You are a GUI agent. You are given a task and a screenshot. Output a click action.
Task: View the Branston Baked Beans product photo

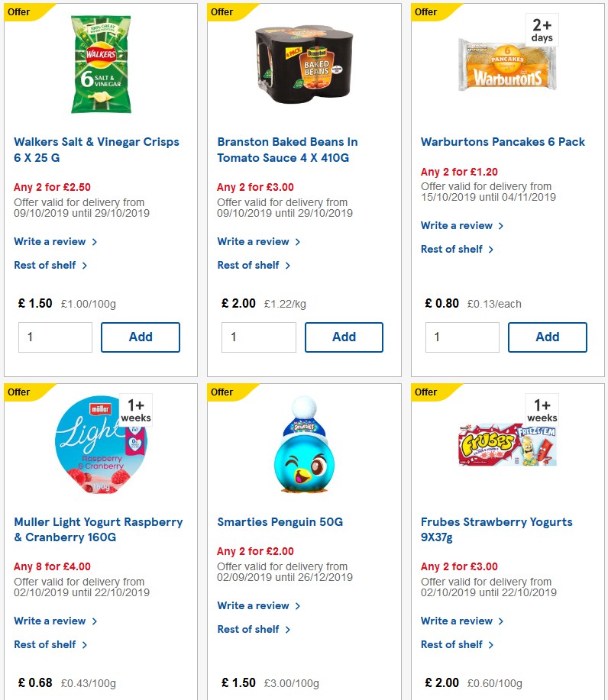coord(304,65)
